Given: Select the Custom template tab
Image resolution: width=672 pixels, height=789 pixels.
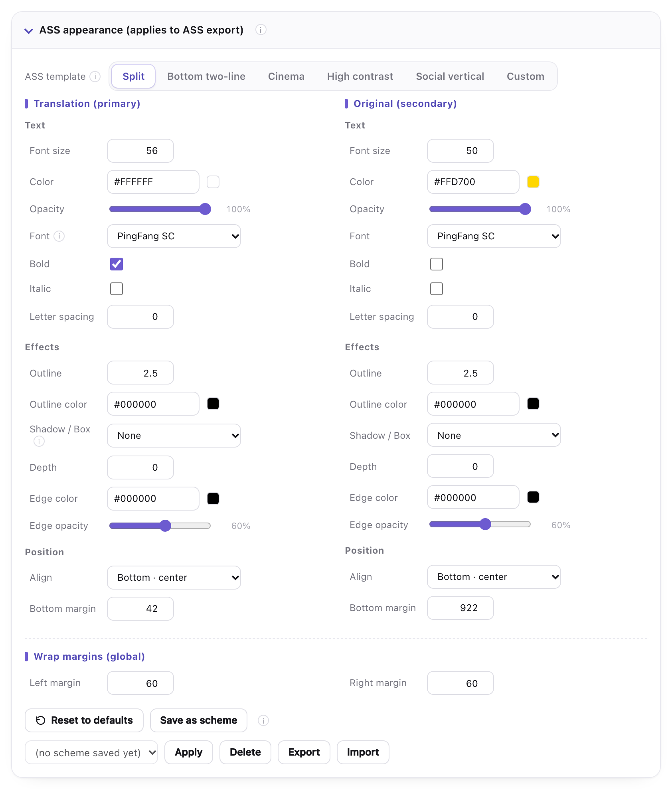Looking at the screenshot, I should pyautogui.click(x=525, y=76).
